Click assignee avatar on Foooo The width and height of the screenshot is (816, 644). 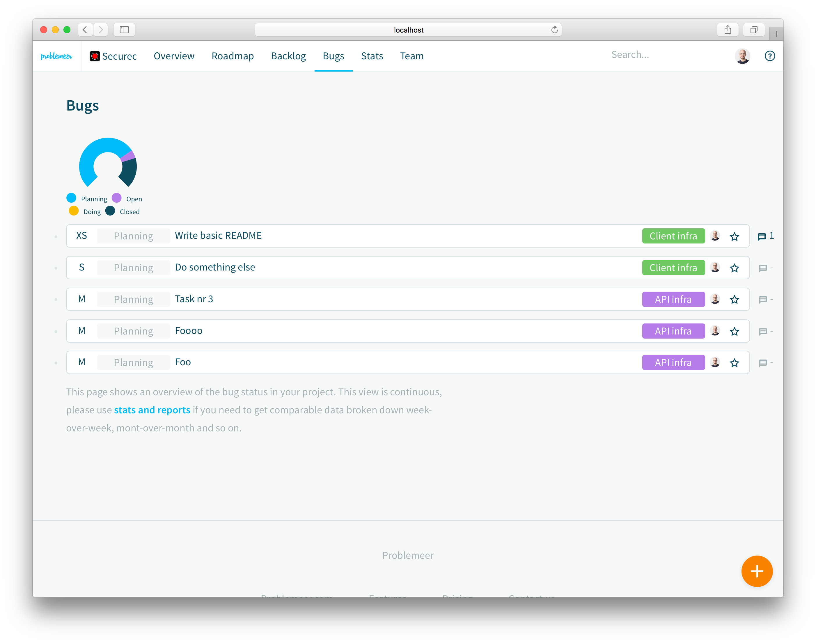tap(715, 331)
